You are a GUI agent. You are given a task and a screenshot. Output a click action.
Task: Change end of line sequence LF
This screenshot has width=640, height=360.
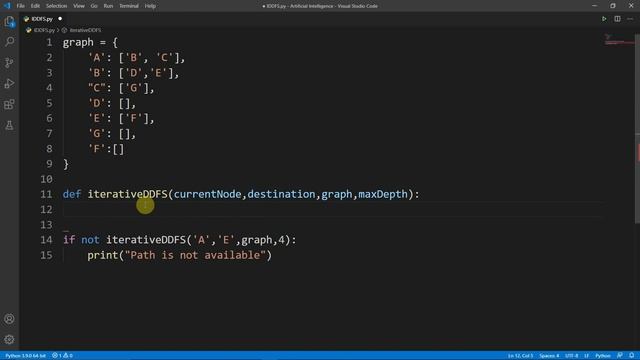coord(587,356)
